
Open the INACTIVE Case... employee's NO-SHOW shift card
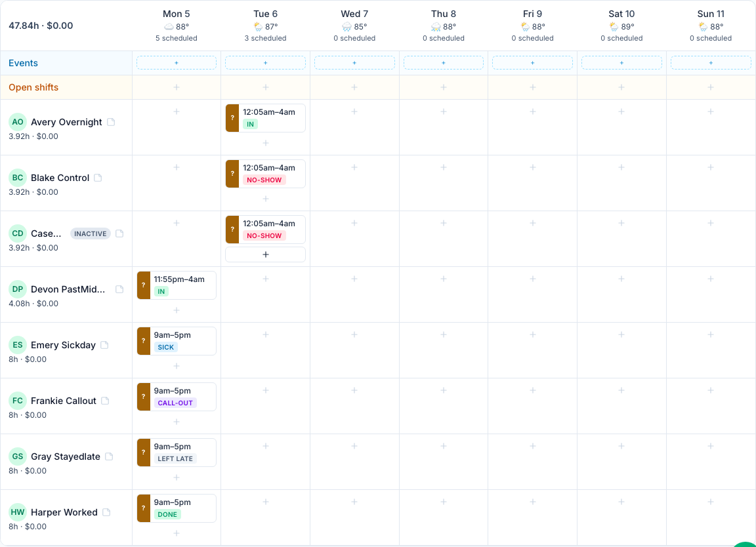[266, 230]
